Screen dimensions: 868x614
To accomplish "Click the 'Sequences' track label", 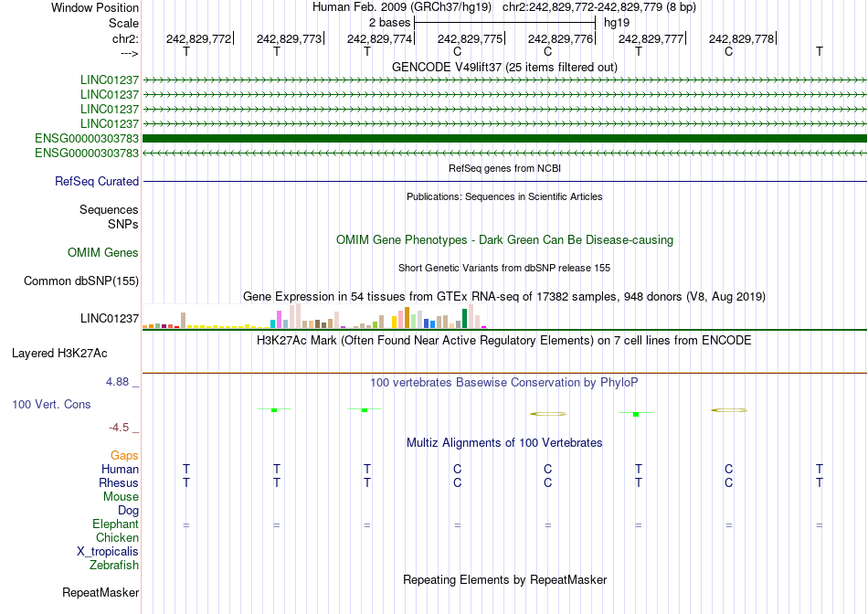I will 109,209.
